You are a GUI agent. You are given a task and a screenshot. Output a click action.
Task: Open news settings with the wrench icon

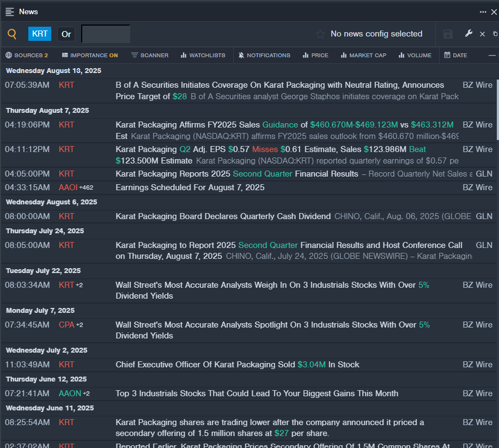468,33
